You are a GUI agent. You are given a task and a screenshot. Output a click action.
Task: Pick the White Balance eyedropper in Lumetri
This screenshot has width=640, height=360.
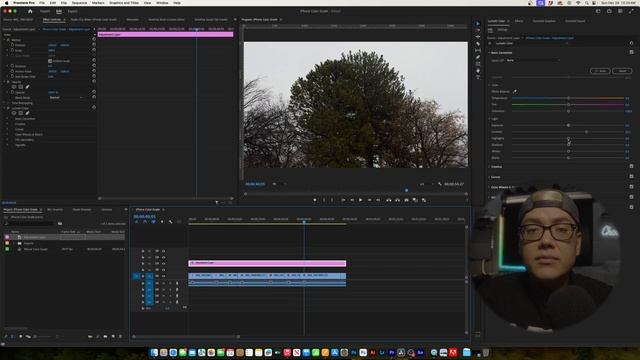click(x=515, y=91)
